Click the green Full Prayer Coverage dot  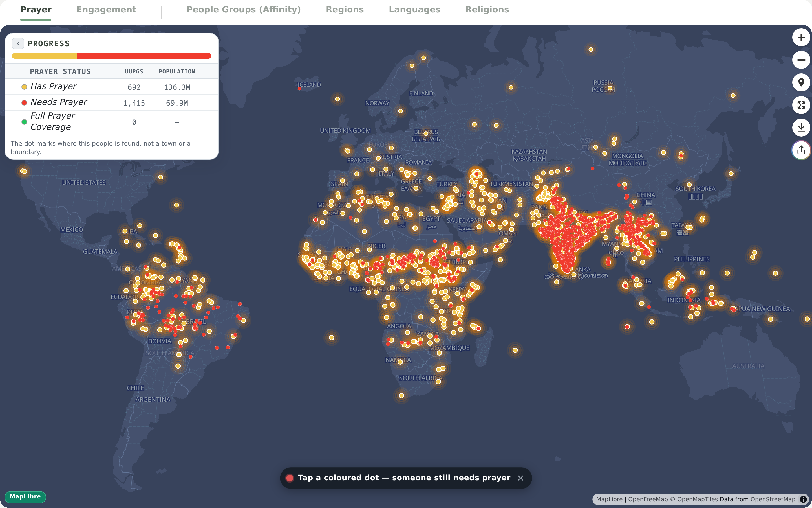tap(24, 122)
